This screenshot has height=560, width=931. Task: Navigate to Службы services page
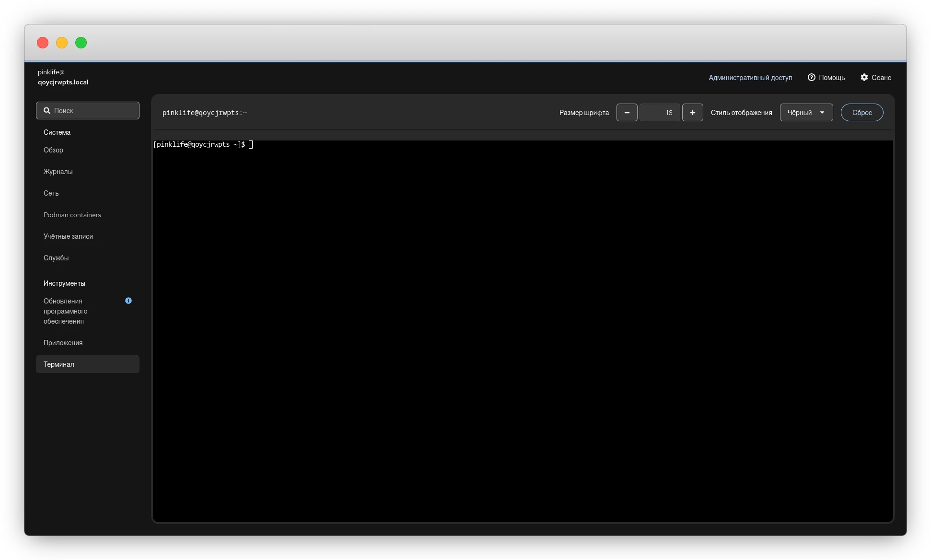click(x=56, y=258)
